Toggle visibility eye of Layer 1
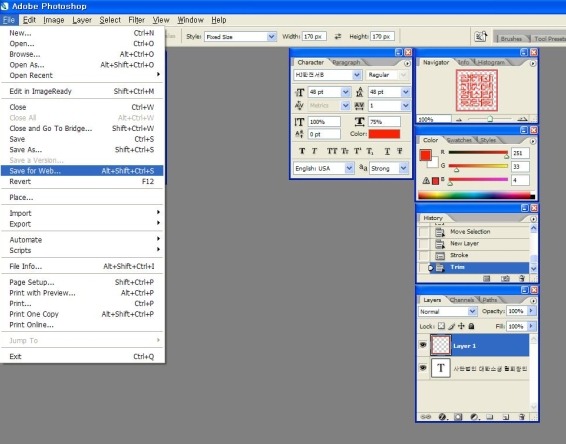 (x=423, y=345)
